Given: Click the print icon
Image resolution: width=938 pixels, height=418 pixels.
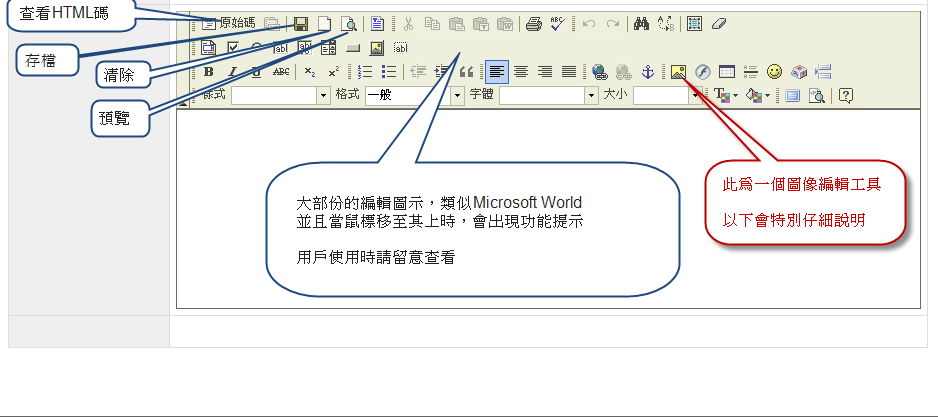Looking at the screenshot, I should [534, 22].
